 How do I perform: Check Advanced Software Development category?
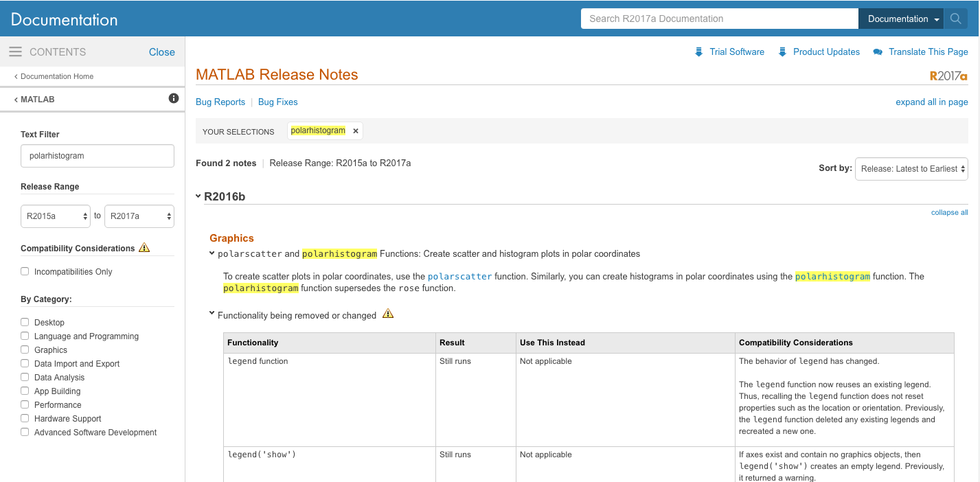[25, 432]
